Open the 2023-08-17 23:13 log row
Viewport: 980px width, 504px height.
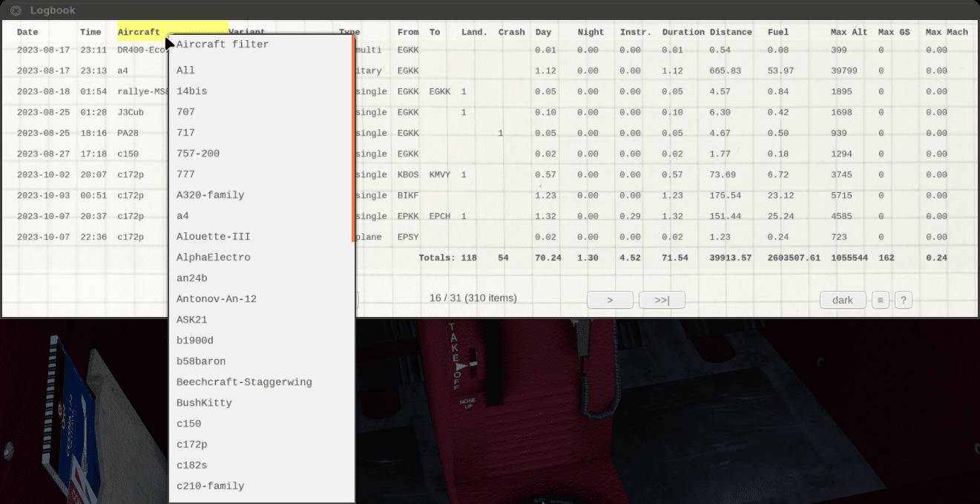pos(490,71)
